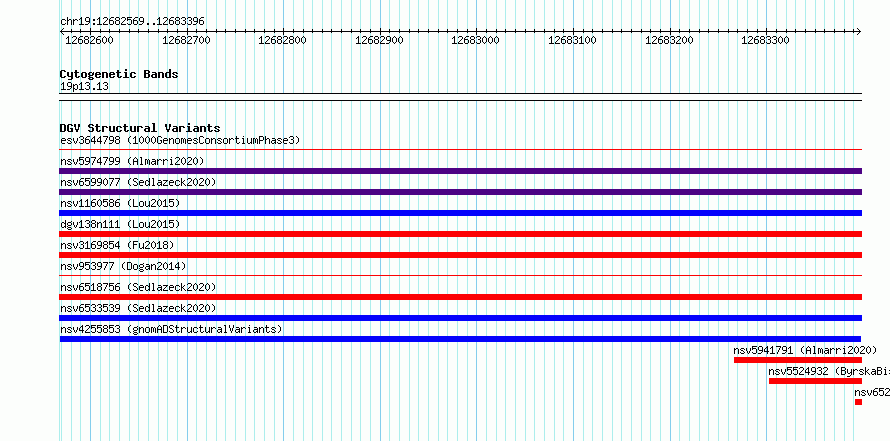The height and width of the screenshot is (441, 890).
Task: Click the Cytogenetic Bands track title
Action: tap(119, 74)
